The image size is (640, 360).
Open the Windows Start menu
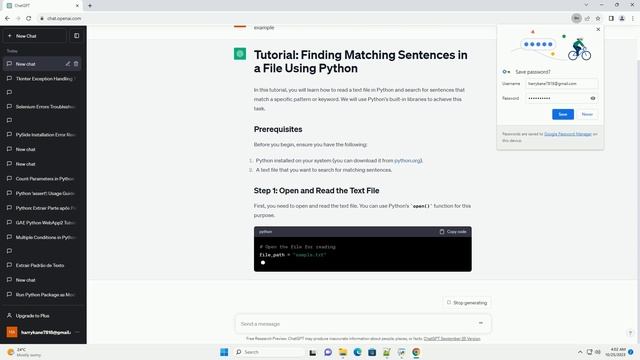coord(224,352)
